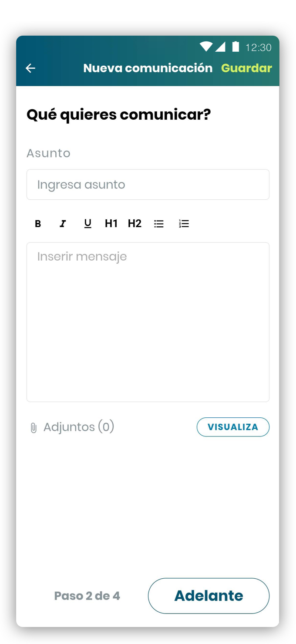This screenshot has width=296, height=644.
Task: Tap the Adjuntos (0) label
Action: point(79,427)
